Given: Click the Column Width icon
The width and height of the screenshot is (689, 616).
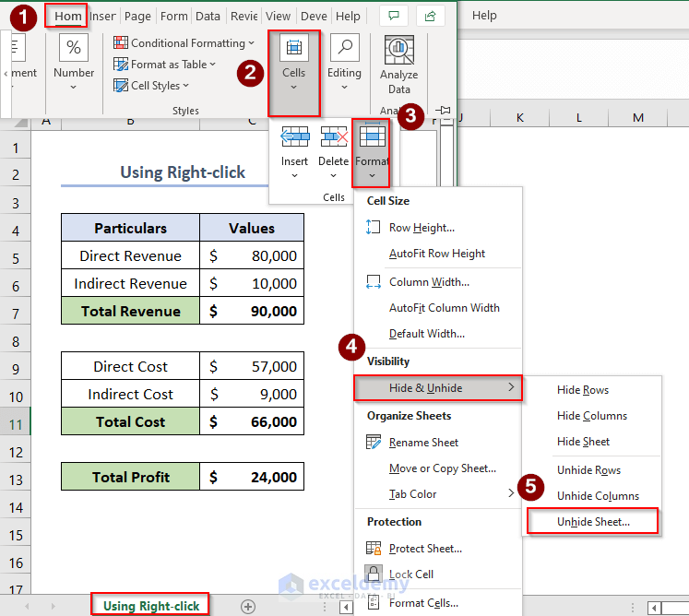Looking at the screenshot, I should tap(373, 281).
